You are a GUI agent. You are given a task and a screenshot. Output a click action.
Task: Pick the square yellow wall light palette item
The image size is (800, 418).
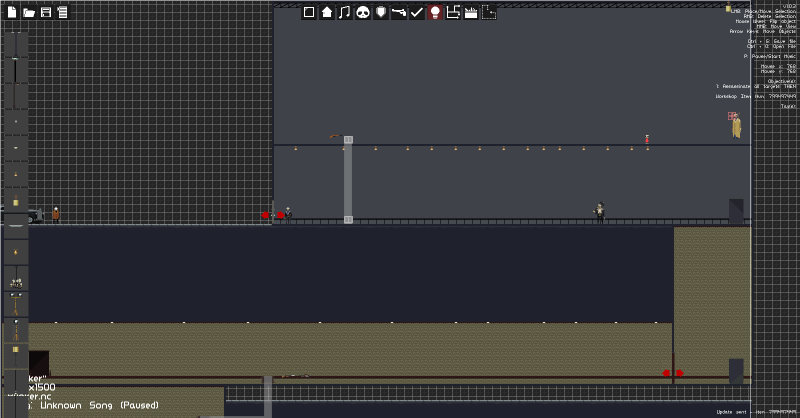[16, 356]
